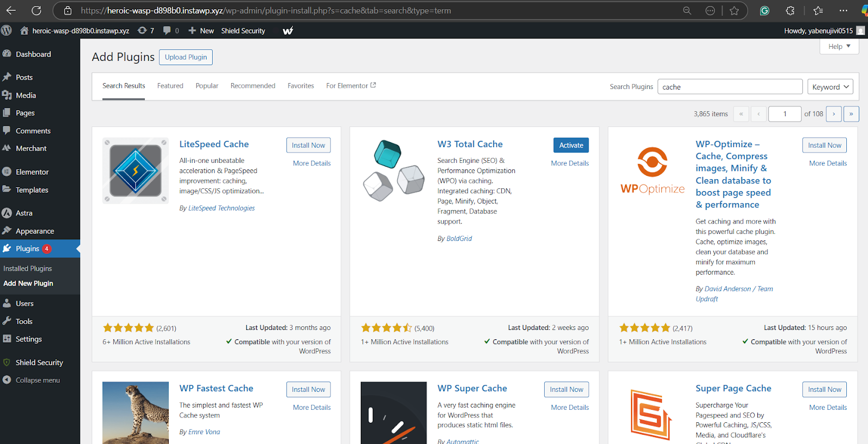Open the browser three-dot settings menu

coord(843,10)
